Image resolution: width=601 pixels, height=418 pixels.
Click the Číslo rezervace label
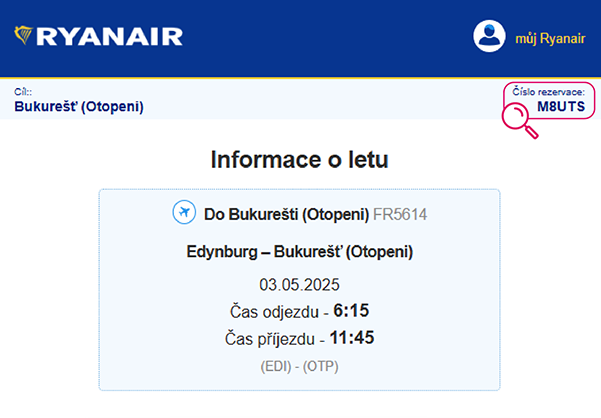pos(549,92)
